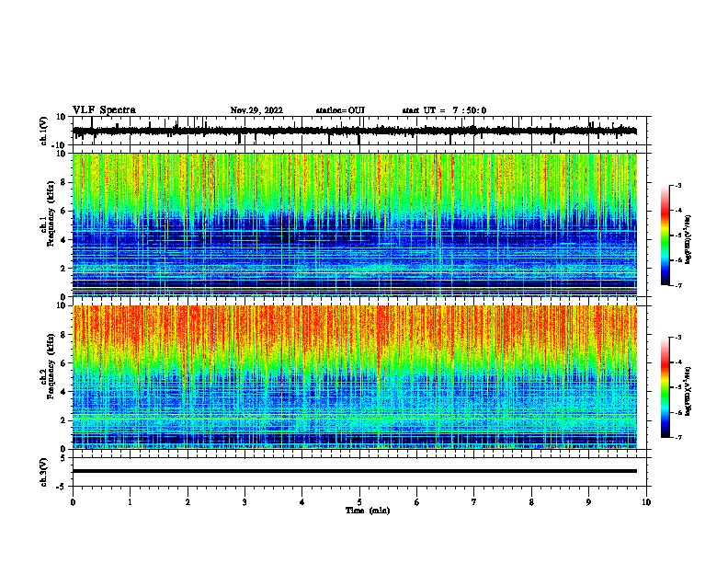Click the "start UT = 7 :50: 0" text
The height and width of the screenshot is (563, 728).
[x=444, y=110]
